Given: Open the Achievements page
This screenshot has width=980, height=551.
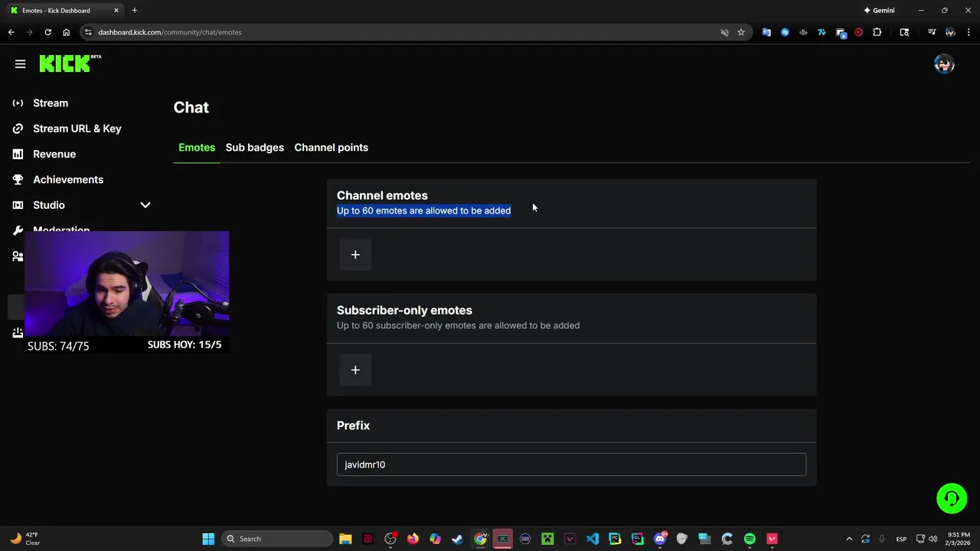Looking at the screenshot, I should point(68,180).
